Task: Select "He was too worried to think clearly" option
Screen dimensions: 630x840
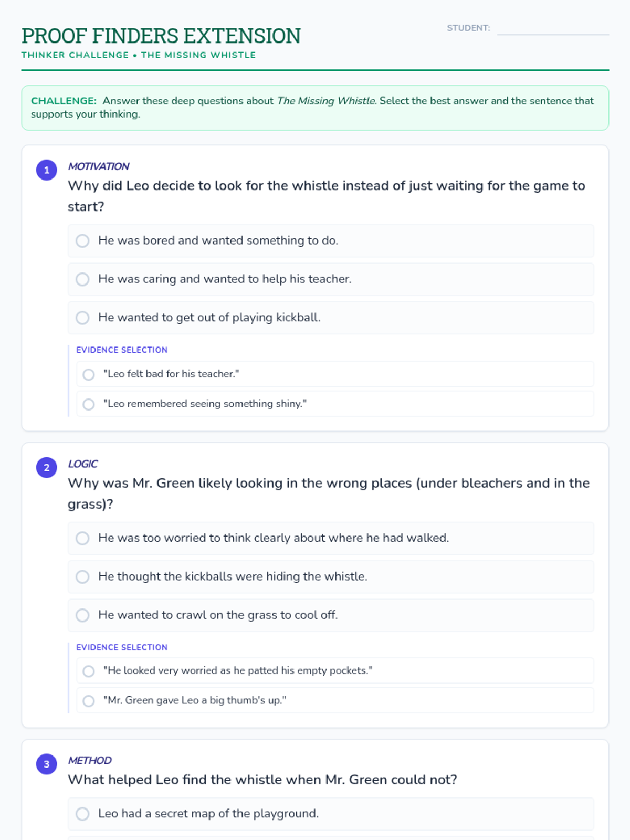Action: 82,538
